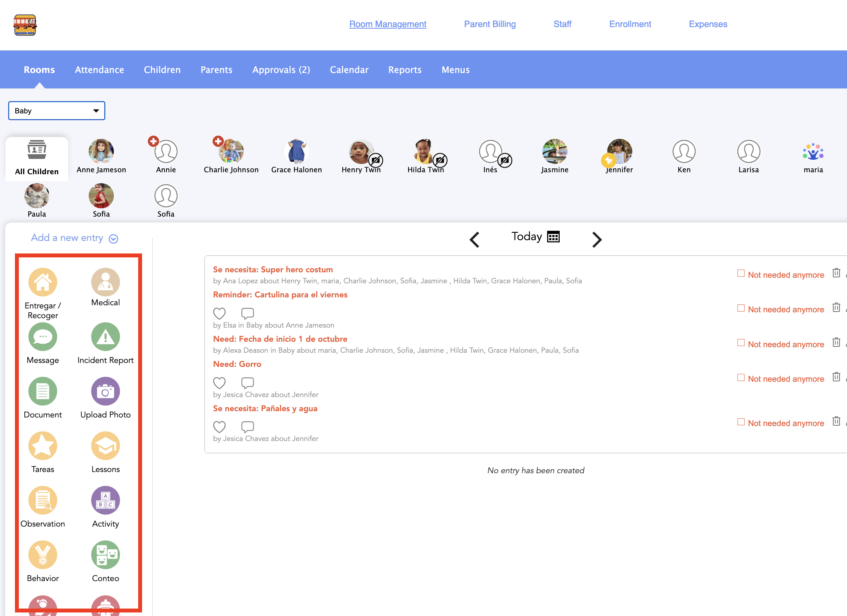
Task: Click the Medical entry icon
Action: 105,282
